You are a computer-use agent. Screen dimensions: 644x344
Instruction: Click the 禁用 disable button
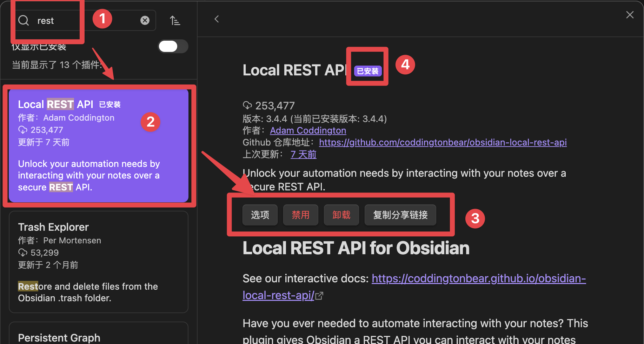click(301, 215)
